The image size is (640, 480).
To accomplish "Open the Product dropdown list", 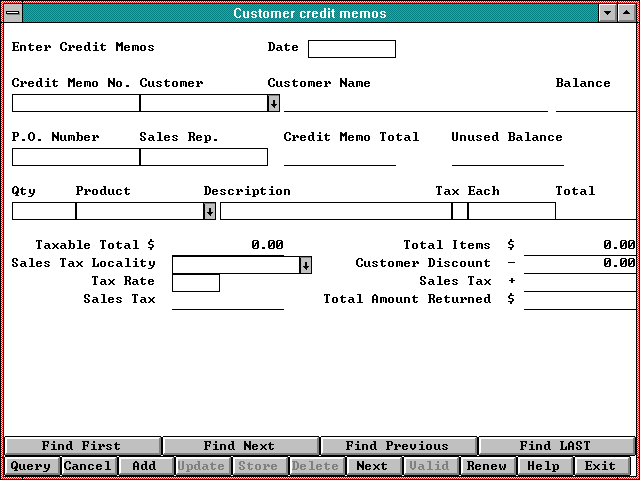I will click(209, 211).
